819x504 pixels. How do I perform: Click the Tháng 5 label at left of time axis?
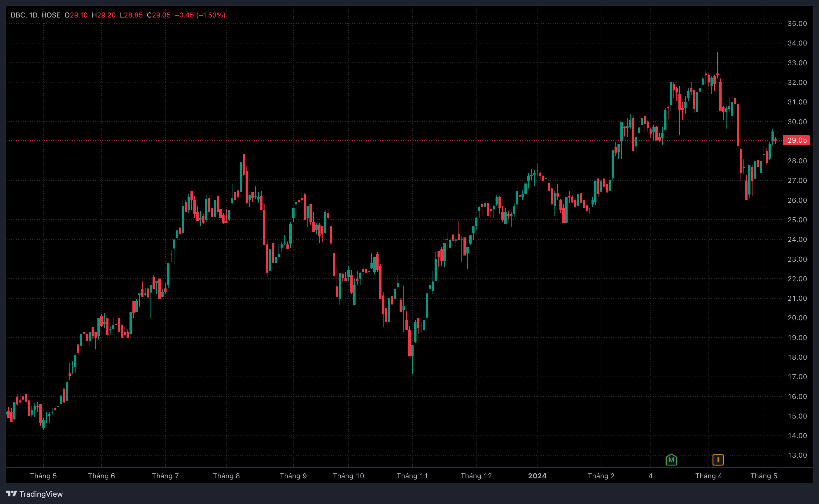[43, 476]
